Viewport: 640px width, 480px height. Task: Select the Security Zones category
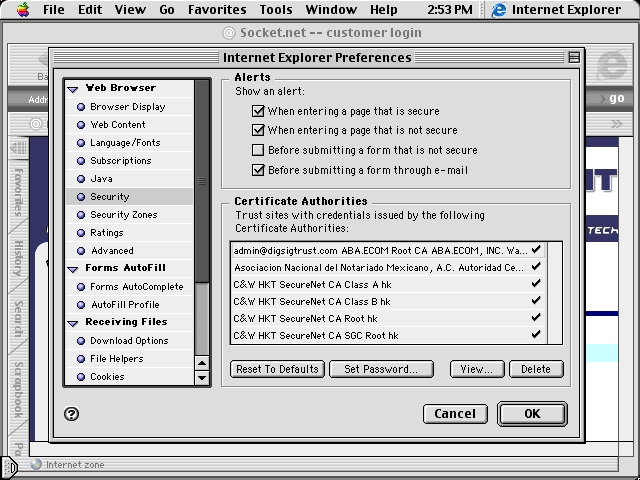(x=129, y=215)
